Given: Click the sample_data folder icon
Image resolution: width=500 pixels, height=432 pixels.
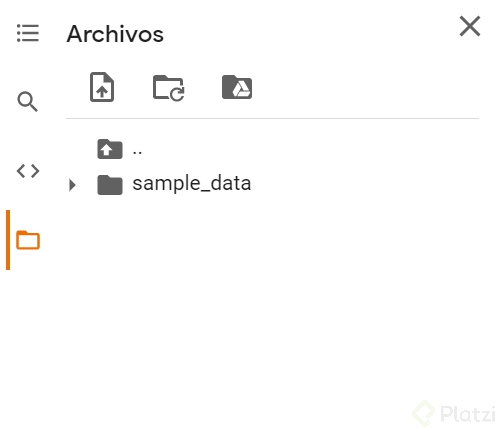Looking at the screenshot, I should point(110,185).
